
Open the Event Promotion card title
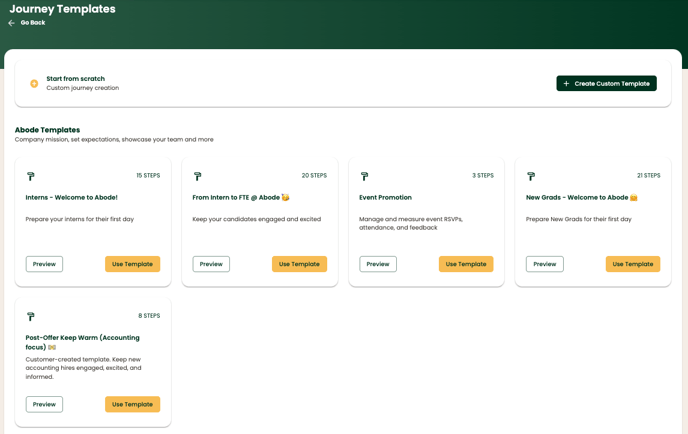click(385, 198)
